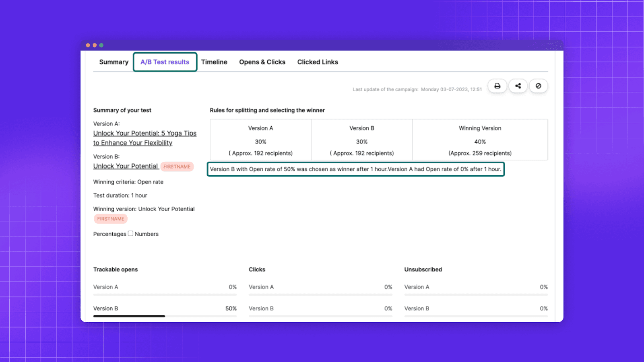Click 'Unsubscribed' heading
The height and width of the screenshot is (362, 644).
(423, 269)
